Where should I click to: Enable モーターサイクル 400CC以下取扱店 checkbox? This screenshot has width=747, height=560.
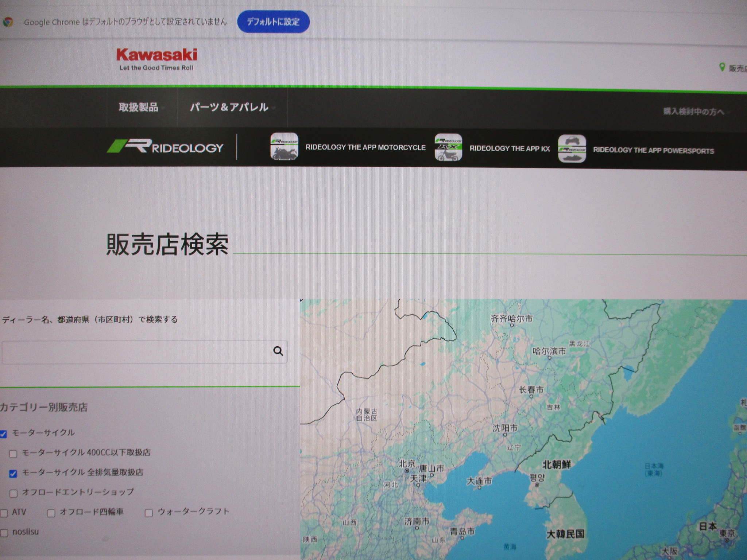pyautogui.click(x=13, y=454)
